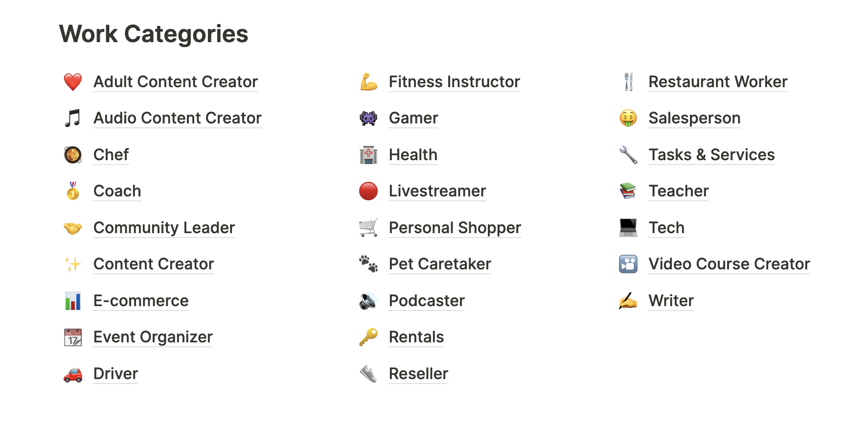The height and width of the screenshot is (432, 868).
Task: Click the fork and knife Restaurant Worker icon
Action: (x=628, y=82)
